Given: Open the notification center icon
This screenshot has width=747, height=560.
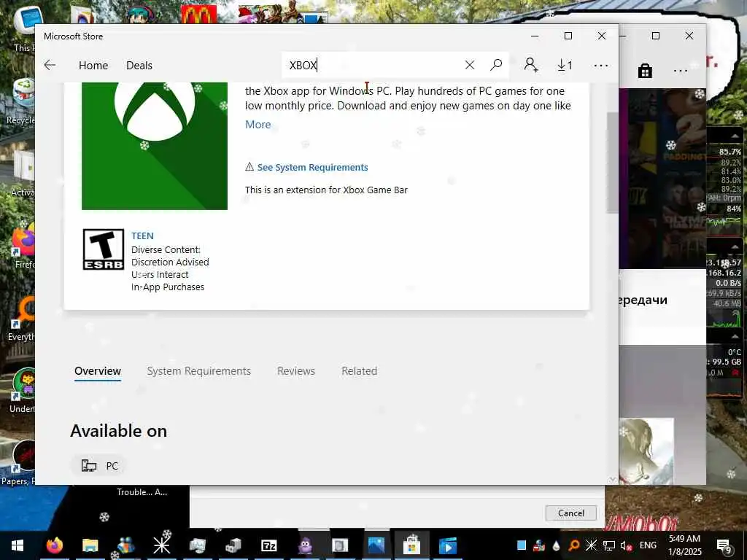Looking at the screenshot, I should pyautogui.click(x=724, y=546).
